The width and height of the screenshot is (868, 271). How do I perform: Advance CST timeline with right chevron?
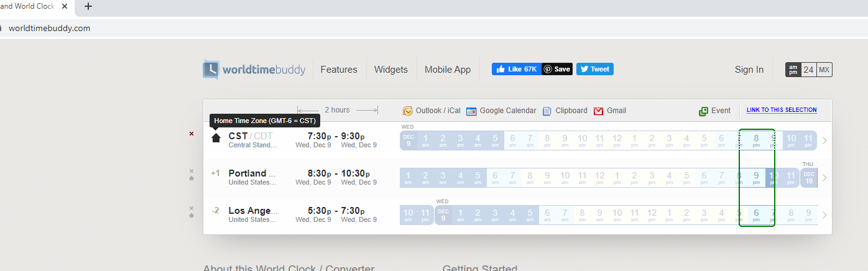(824, 140)
